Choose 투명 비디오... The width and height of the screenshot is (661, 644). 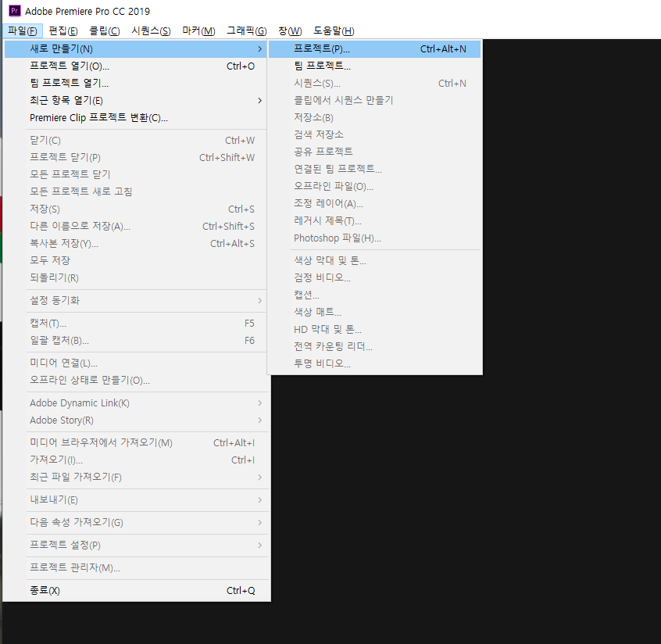(375, 363)
